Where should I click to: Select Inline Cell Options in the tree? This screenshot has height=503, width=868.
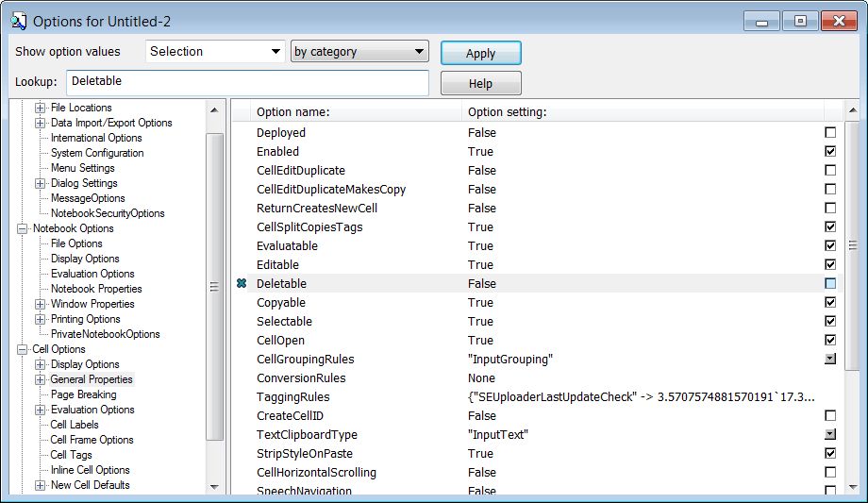click(x=91, y=470)
